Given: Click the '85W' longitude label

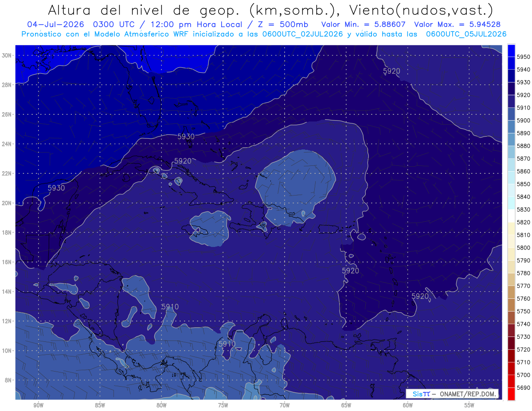Looking at the screenshot, I should [100, 405].
